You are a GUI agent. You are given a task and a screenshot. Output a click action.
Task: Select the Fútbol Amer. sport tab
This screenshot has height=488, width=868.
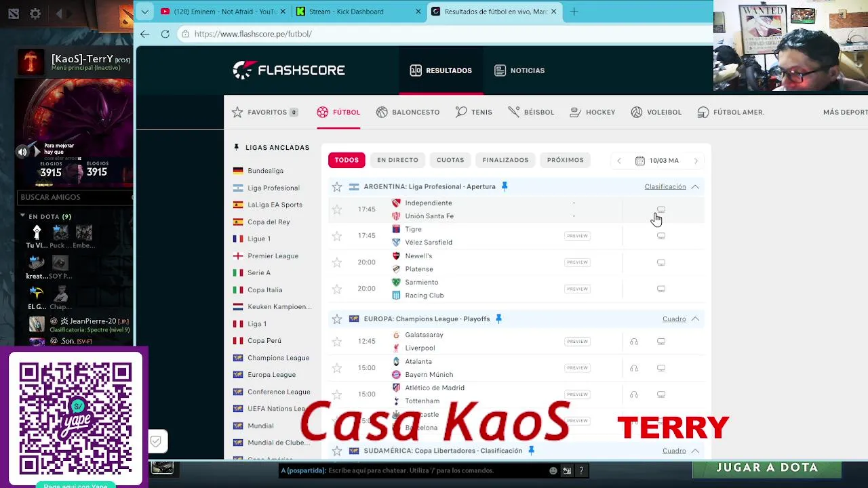point(731,112)
